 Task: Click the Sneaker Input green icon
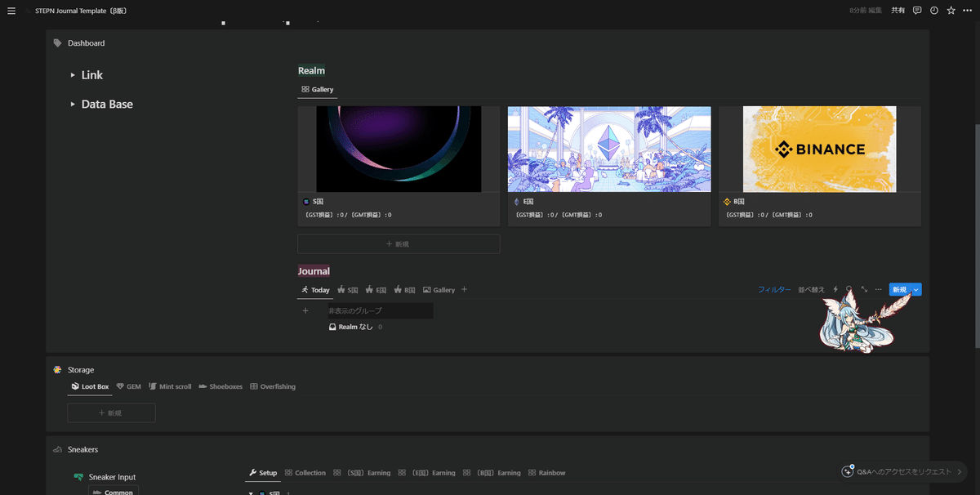78,477
